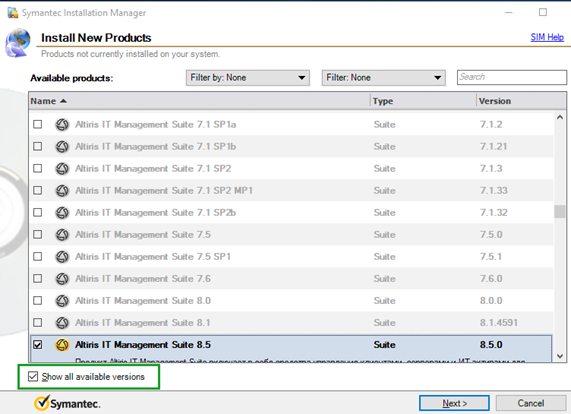Viewport: 571px width, 414px height.
Task: Check Altiris IT Management Suite 7.1 SP1b
Action: click(x=38, y=146)
